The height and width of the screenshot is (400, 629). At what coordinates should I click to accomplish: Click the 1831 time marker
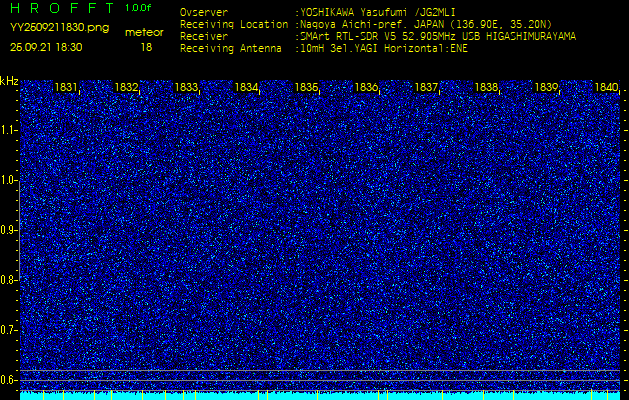click(x=66, y=88)
